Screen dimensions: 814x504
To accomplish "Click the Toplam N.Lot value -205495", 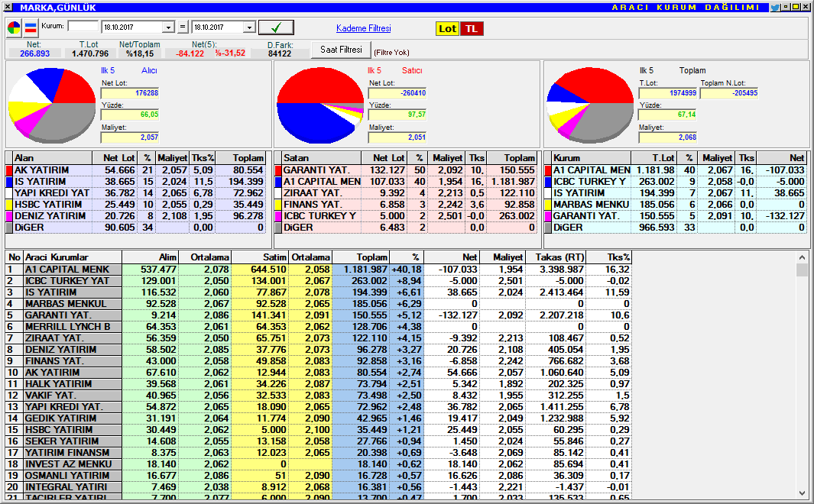I will 729,93.
